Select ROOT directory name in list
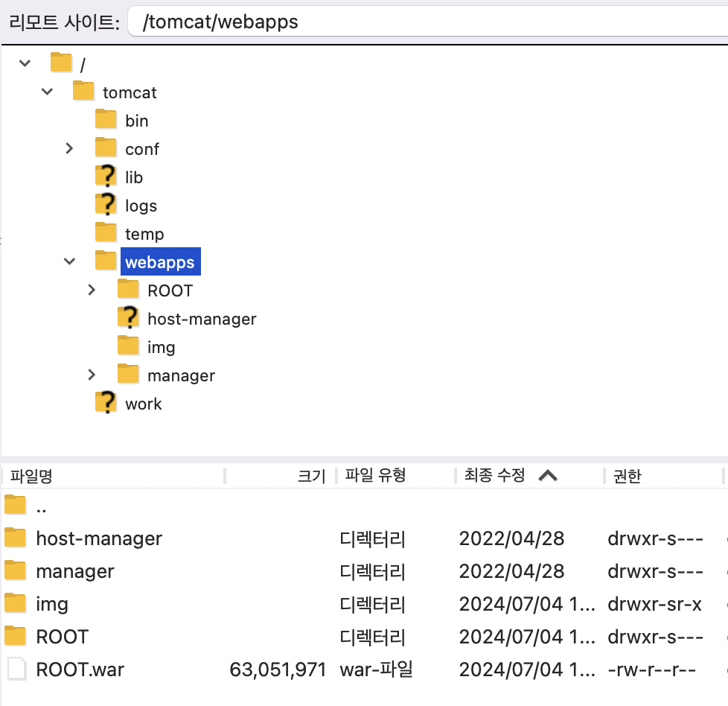Viewport: 728px width, 706px height. 63,637
